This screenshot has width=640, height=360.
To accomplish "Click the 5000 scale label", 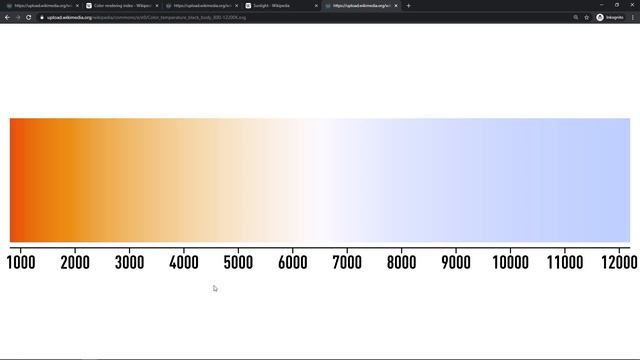I will [238, 262].
